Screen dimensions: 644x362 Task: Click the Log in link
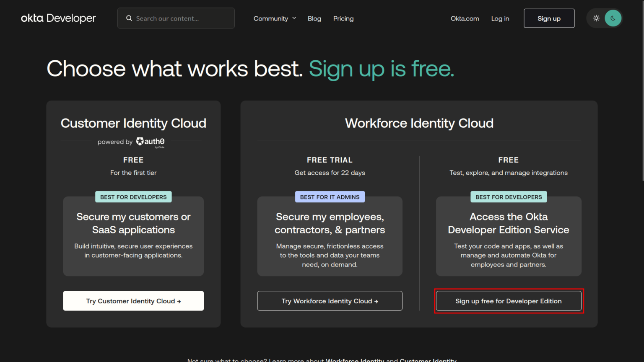(x=500, y=18)
